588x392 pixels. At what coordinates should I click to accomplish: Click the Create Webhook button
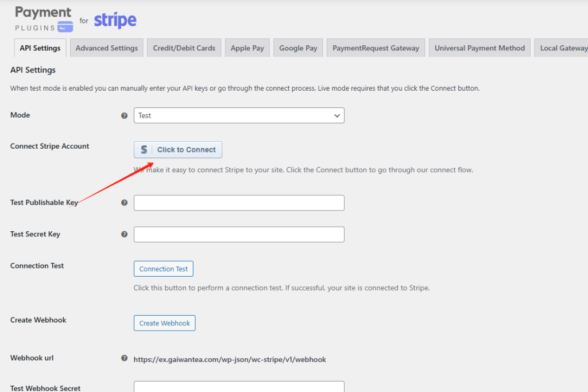click(x=165, y=323)
